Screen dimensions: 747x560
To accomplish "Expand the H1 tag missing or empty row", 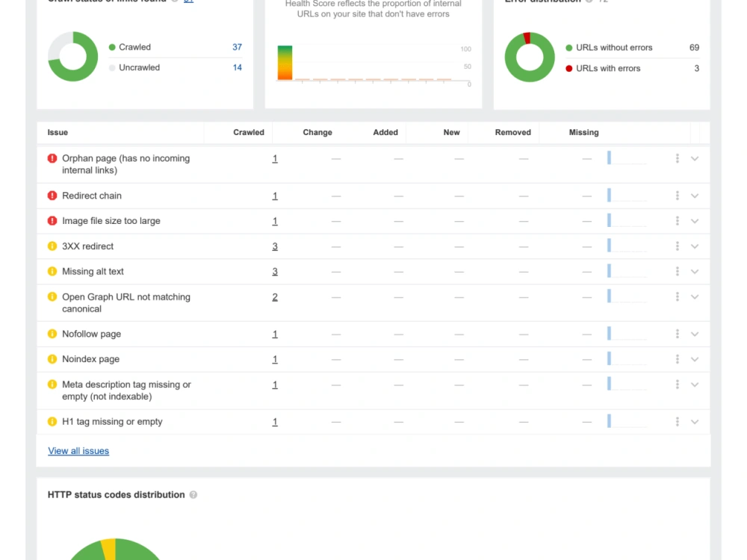I will (695, 421).
